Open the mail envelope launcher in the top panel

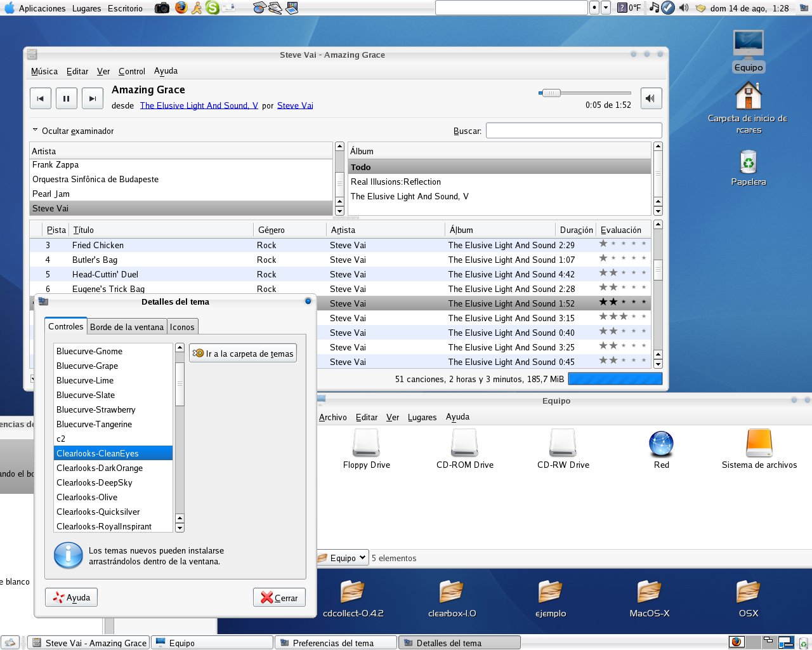click(228, 8)
